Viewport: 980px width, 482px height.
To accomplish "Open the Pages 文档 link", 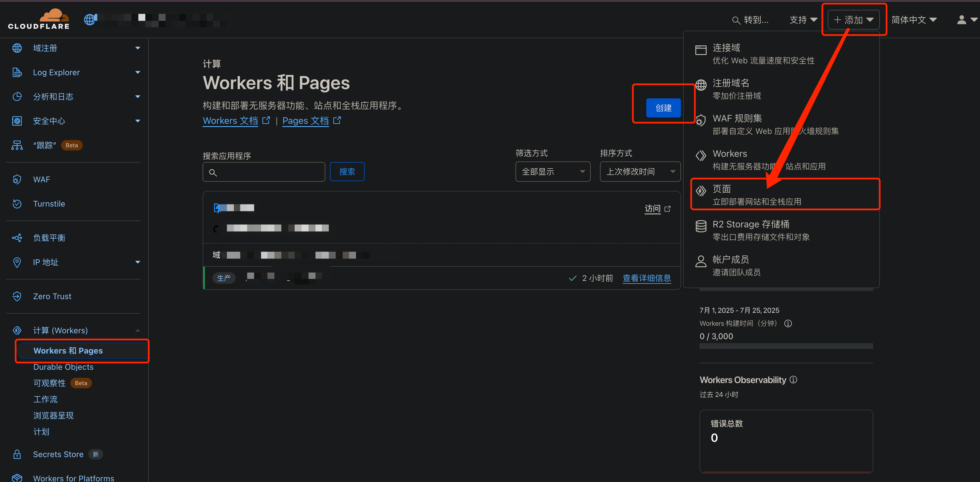I will 312,121.
